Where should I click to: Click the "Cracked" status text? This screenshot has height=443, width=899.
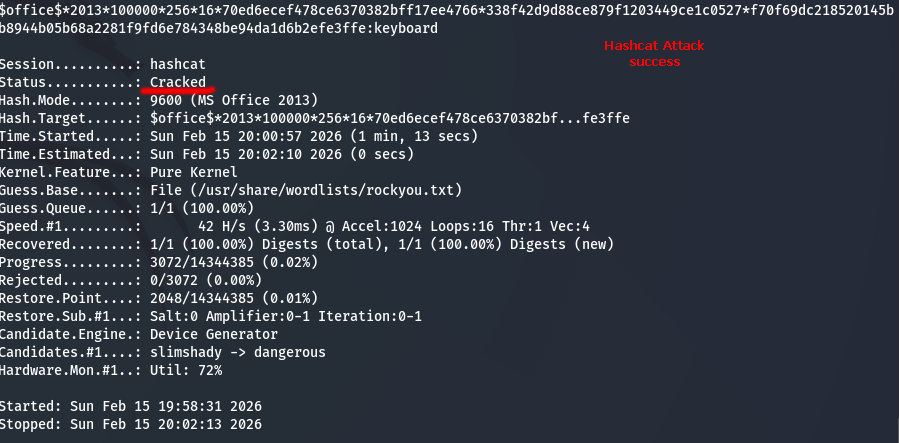point(178,82)
